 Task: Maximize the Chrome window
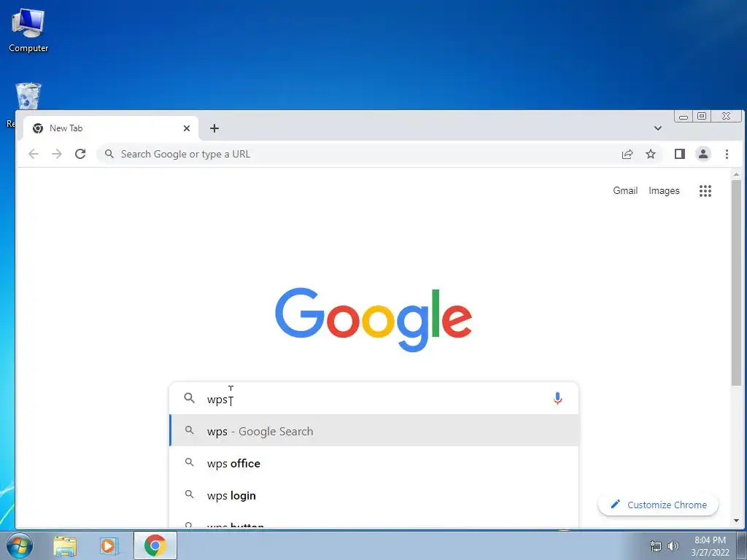click(701, 116)
